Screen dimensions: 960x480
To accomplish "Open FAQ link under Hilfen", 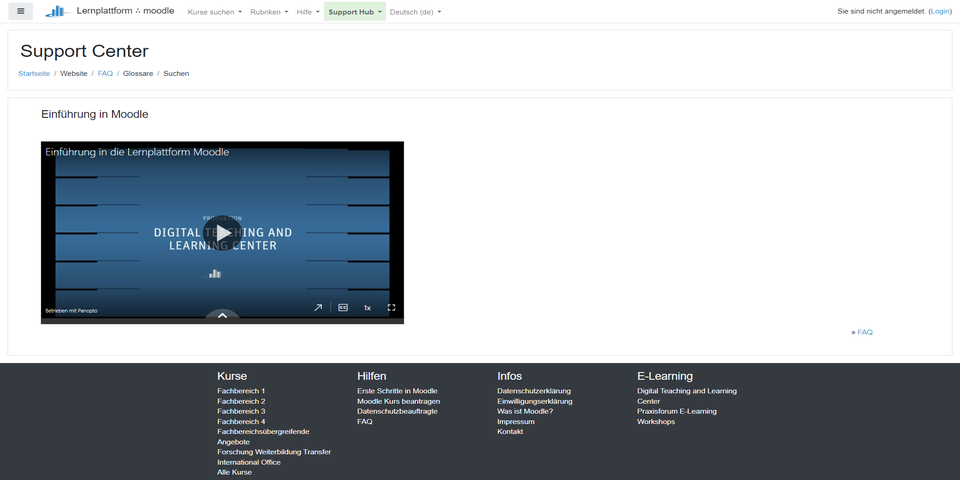I will pos(365,422).
